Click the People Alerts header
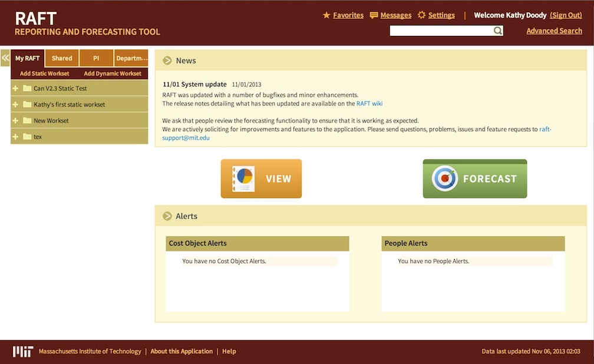 [x=473, y=244]
